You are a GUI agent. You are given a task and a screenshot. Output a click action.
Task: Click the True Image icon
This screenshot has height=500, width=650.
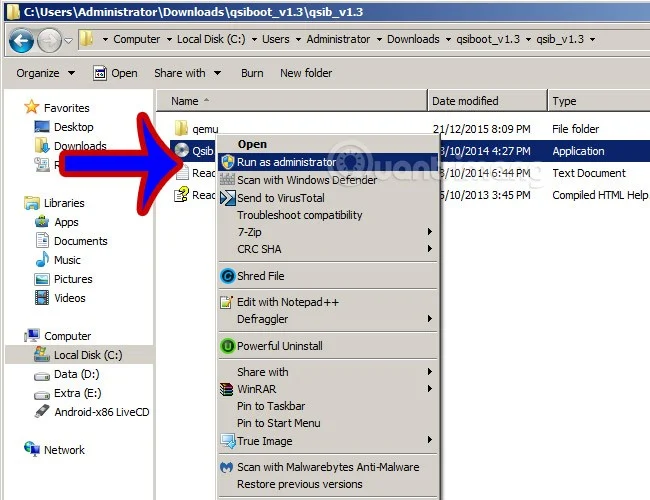228,441
